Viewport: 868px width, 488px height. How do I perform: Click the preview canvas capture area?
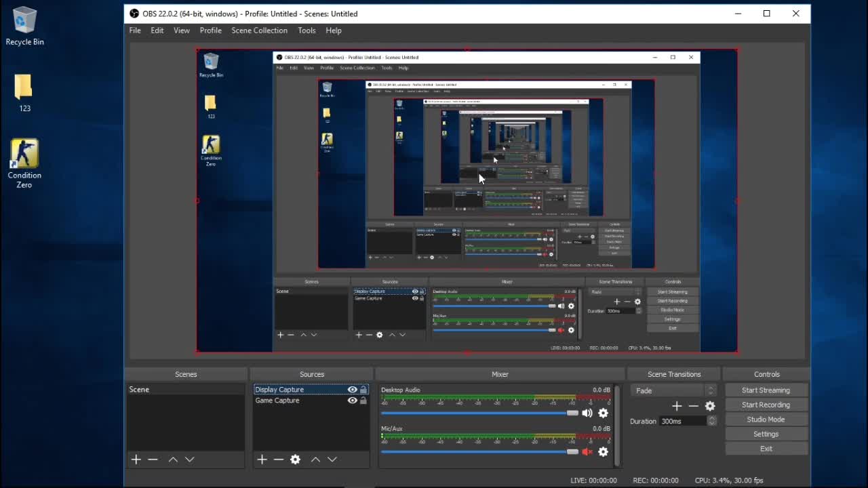[467, 201]
